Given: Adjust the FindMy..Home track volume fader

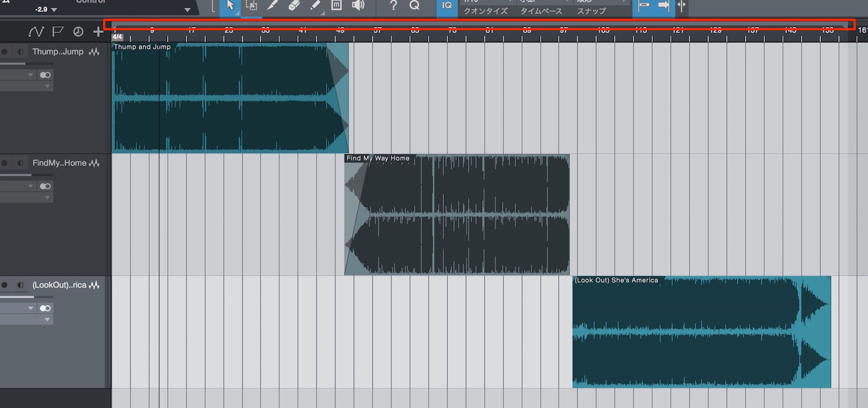Looking at the screenshot, I should pyautogui.click(x=26, y=175).
